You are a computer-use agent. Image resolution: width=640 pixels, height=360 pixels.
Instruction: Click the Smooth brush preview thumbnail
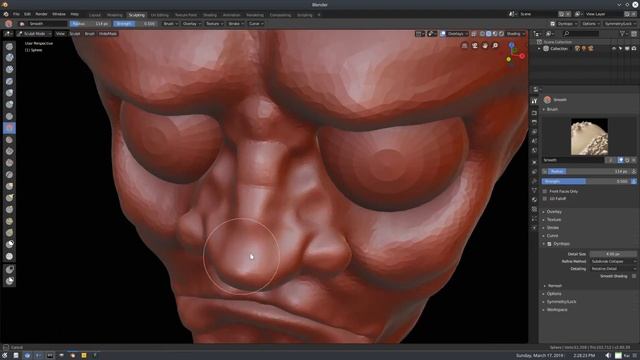pos(589,137)
